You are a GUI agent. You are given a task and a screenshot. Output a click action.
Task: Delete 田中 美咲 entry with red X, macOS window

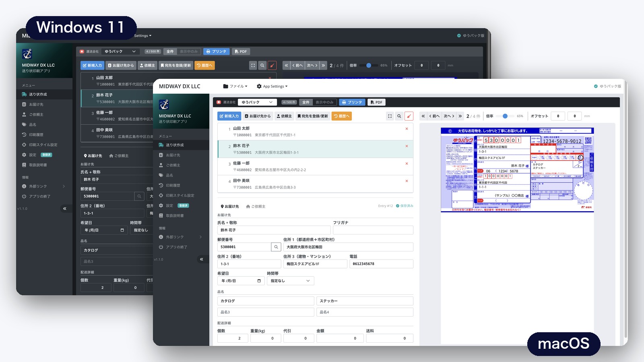(x=407, y=181)
